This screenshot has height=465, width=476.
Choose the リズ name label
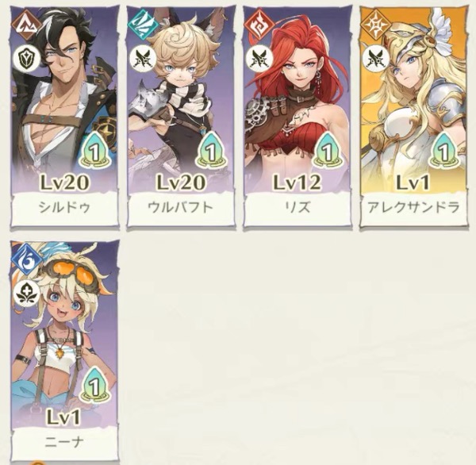[297, 207]
